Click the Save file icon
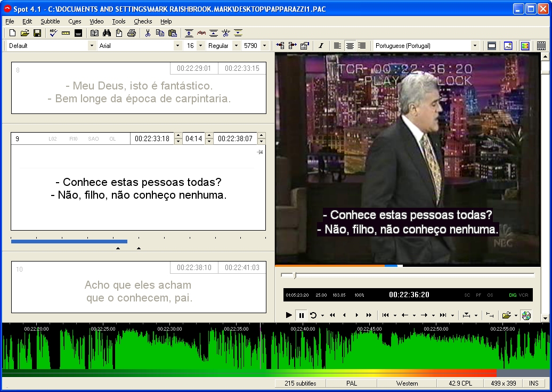 pyautogui.click(x=37, y=33)
